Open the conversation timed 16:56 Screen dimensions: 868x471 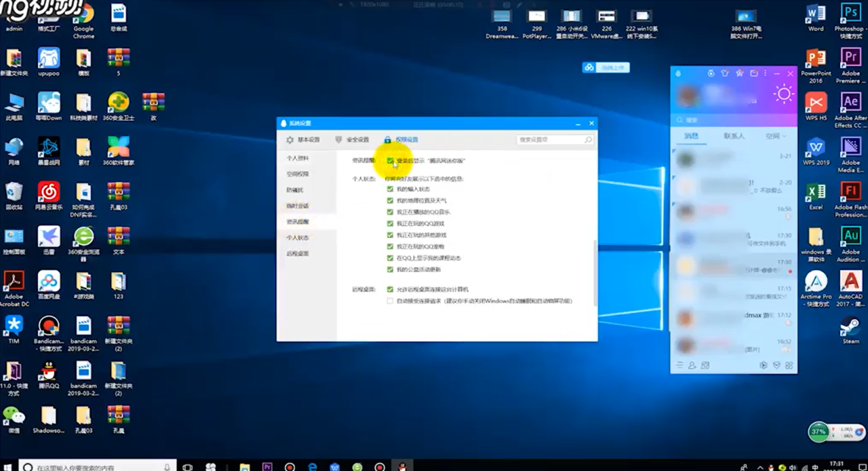(x=734, y=212)
